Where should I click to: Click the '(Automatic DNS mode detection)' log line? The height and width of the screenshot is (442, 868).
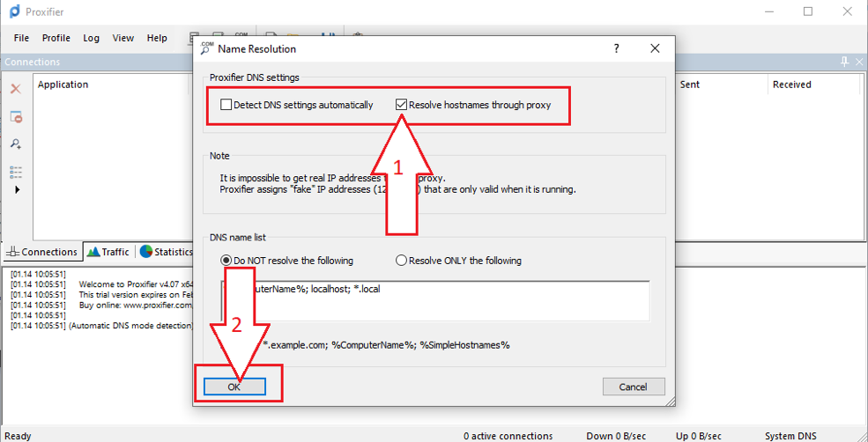point(130,325)
